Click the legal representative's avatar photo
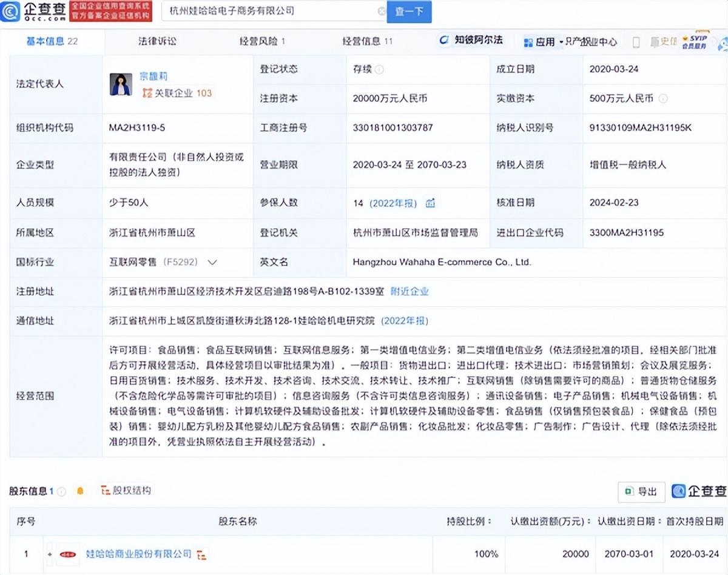 (x=121, y=84)
